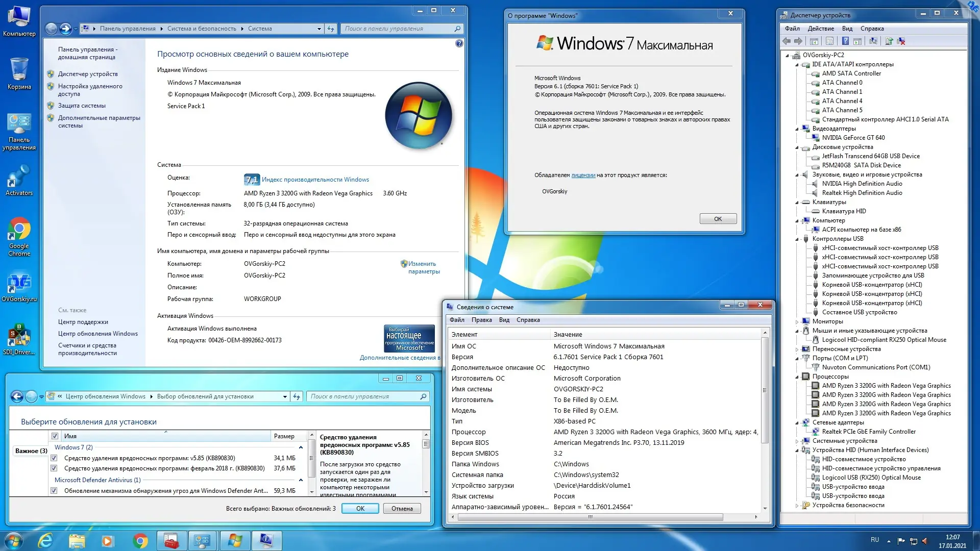Open address bar dropdown in System window

click(319, 29)
